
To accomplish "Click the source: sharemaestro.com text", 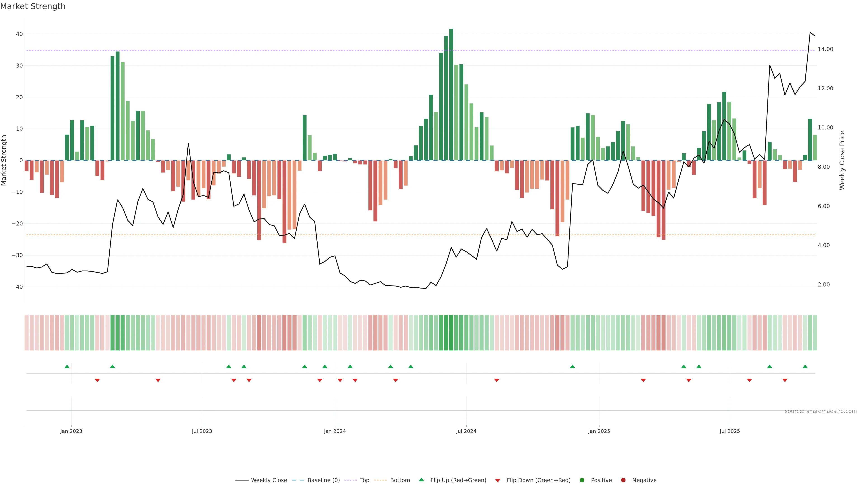I will point(821,411).
